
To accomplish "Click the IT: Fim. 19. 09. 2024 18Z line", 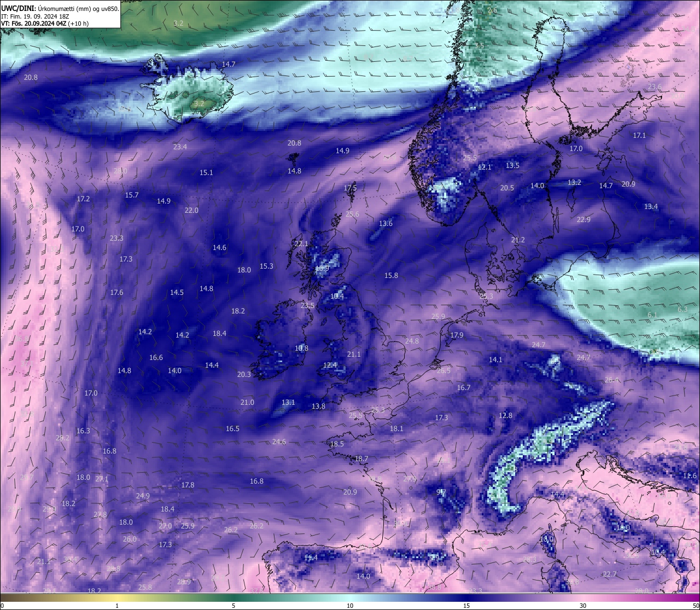I will (x=35, y=16).
